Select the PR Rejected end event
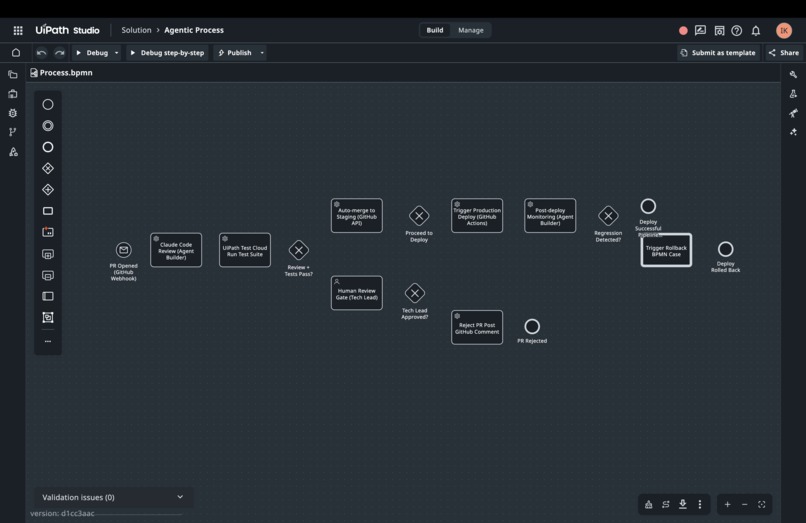 (x=532, y=327)
